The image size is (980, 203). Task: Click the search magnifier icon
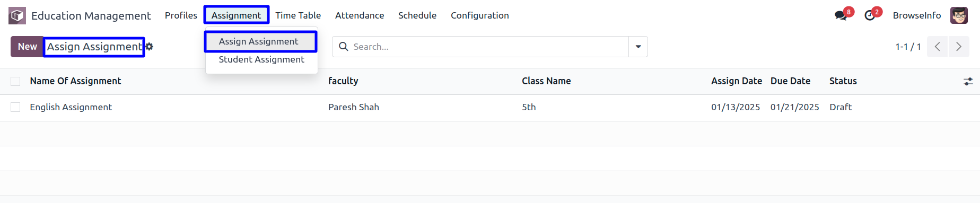coord(344,47)
